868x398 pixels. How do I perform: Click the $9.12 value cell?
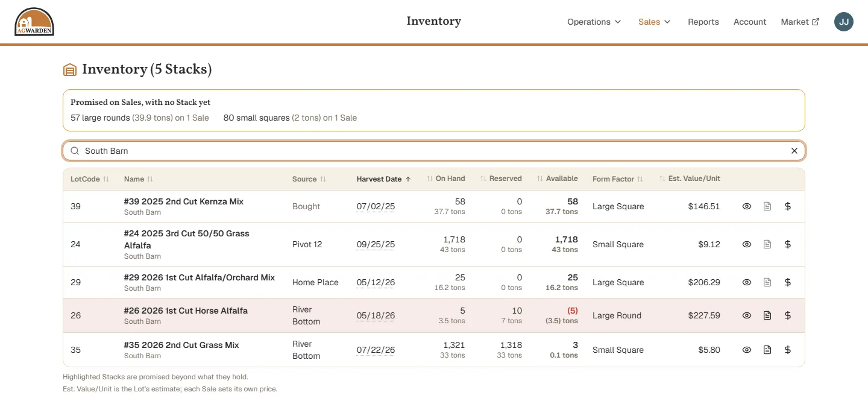(x=709, y=244)
